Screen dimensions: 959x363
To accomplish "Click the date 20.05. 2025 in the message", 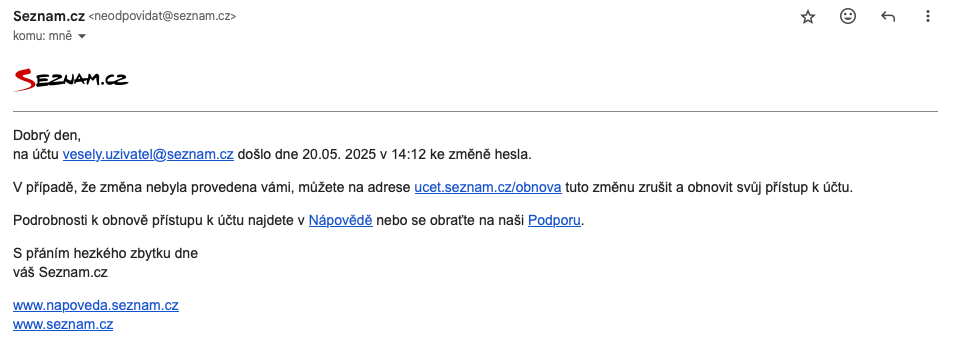I will [339, 155].
